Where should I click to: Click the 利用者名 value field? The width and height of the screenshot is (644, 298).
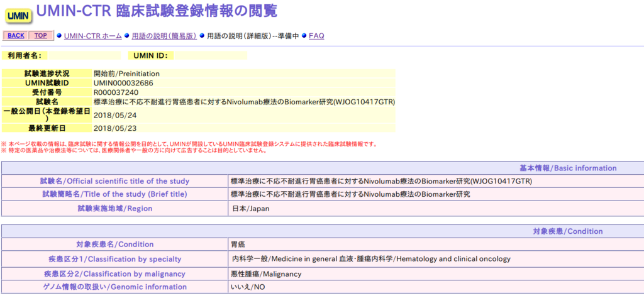point(85,55)
